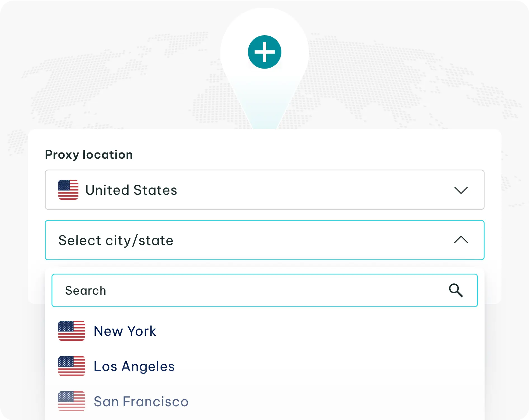The image size is (529, 420).
Task: Click the flag icon beside San Francisco
Action: coord(72,401)
